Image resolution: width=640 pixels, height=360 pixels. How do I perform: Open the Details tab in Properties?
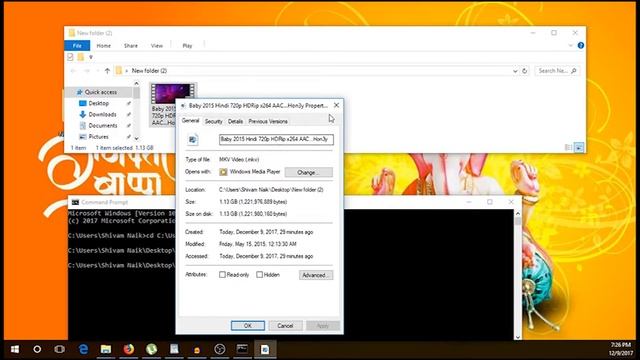click(235, 122)
